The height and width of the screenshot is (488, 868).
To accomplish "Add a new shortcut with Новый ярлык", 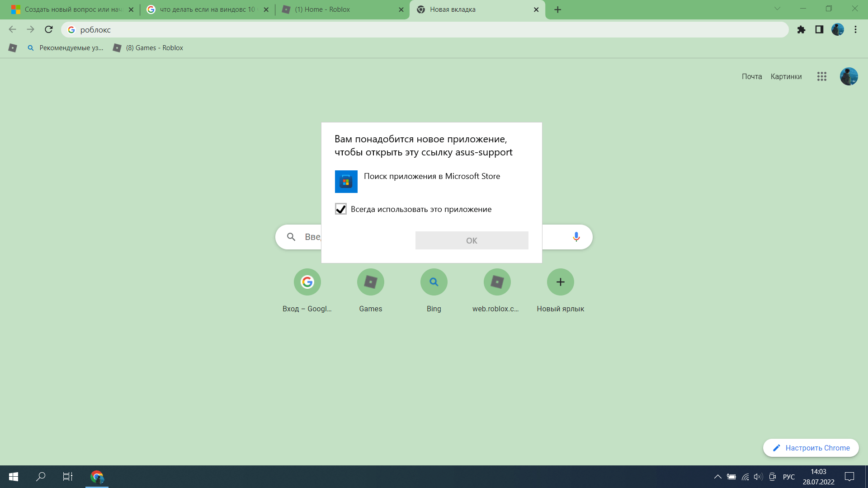I will [x=561, y=291].
